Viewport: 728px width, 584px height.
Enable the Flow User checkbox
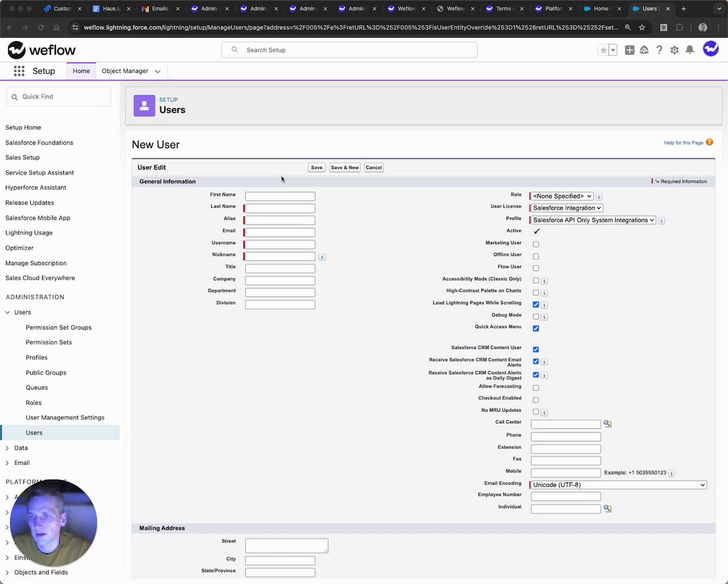(536, 268)
